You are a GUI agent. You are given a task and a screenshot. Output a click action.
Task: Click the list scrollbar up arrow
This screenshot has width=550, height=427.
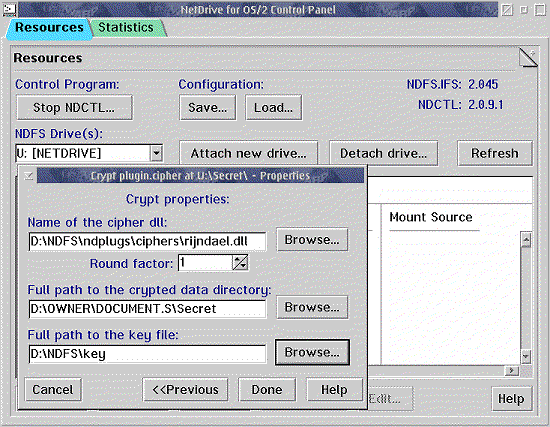(526, 240)
